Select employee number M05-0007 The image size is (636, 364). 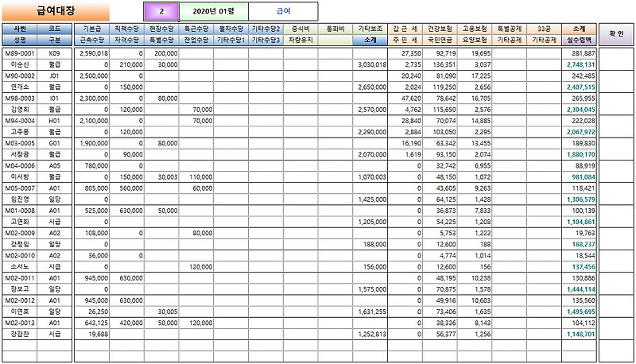[x=19, y=188]
